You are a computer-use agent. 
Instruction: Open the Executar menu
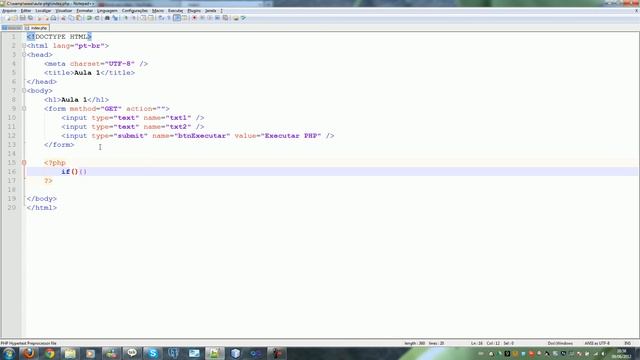point(176,11)
